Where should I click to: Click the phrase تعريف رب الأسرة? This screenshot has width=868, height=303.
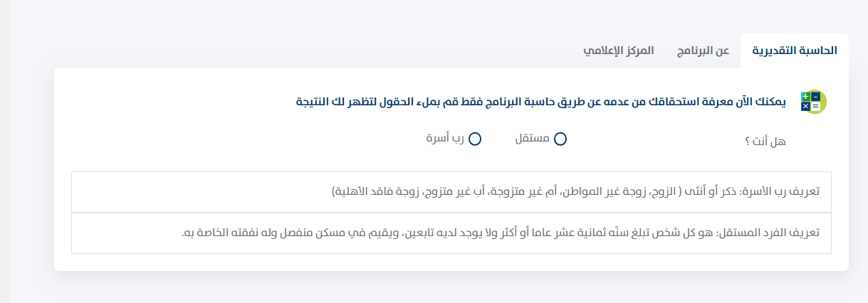781,192
